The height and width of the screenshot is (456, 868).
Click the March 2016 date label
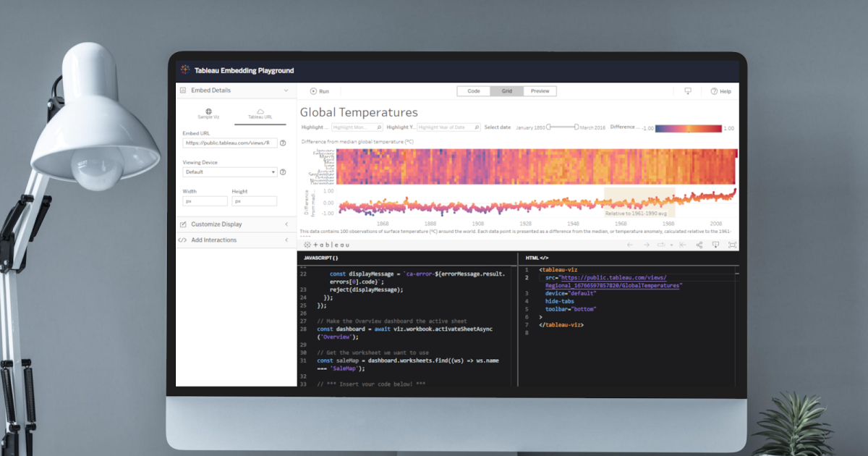(x=592, y=127)
